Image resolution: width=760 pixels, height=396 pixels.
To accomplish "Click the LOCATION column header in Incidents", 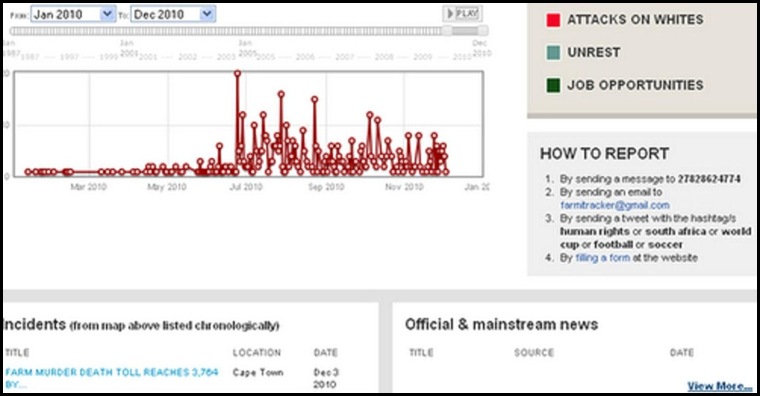I will tap(256, 352).
